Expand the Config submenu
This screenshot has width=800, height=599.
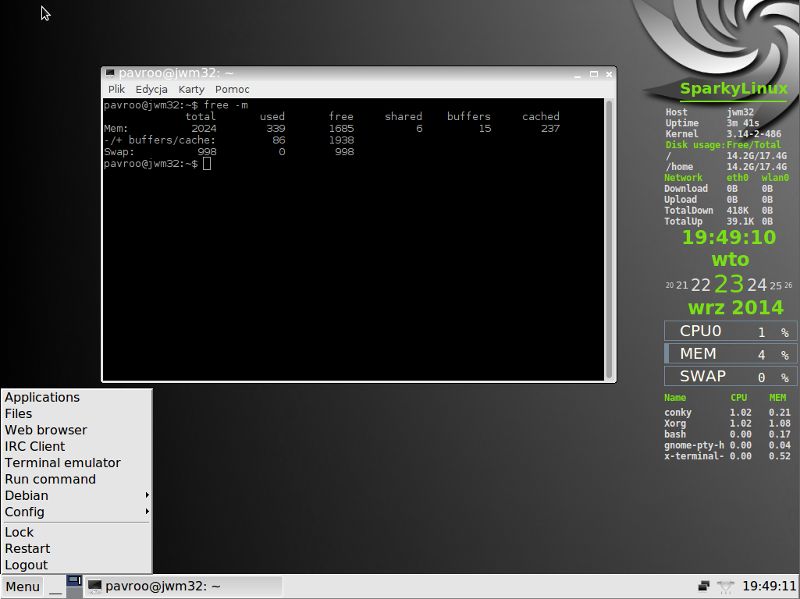[24, 512]
